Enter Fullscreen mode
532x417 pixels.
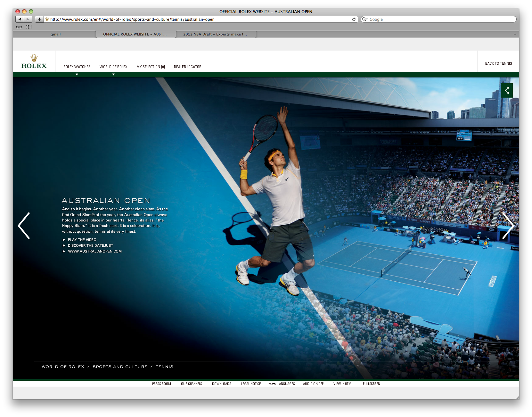[372, 384]
